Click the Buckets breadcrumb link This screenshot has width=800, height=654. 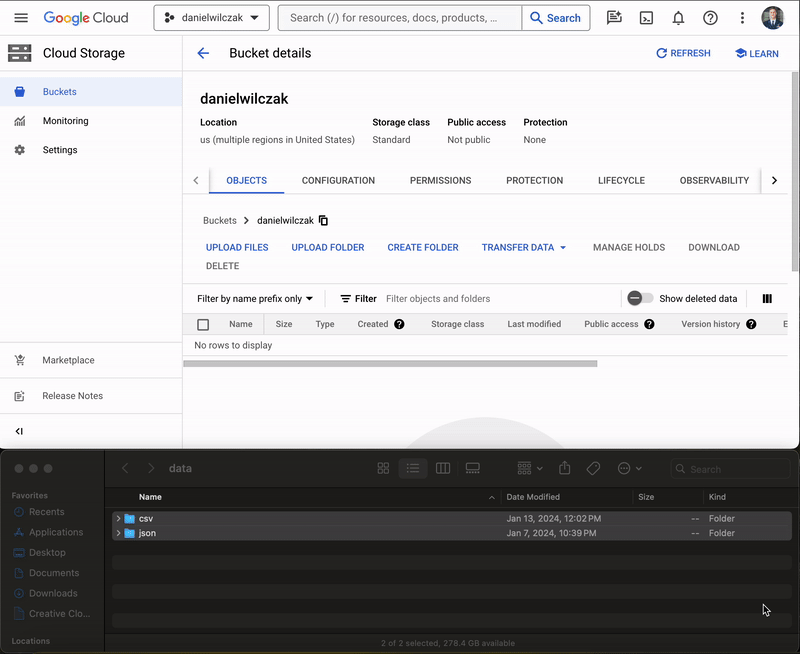[x=220, y=220]
